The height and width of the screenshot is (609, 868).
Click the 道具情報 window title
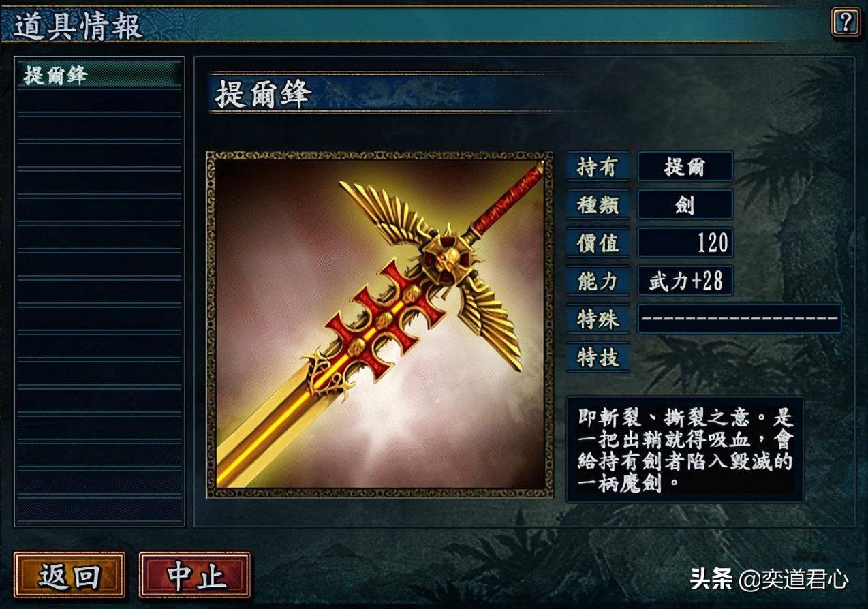78,26
